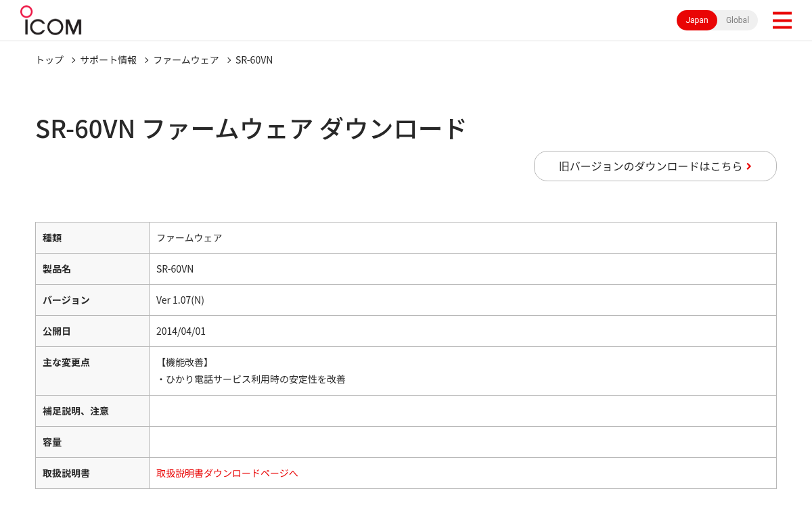Open the サポート情報 breadcrumb

point(108,60)
